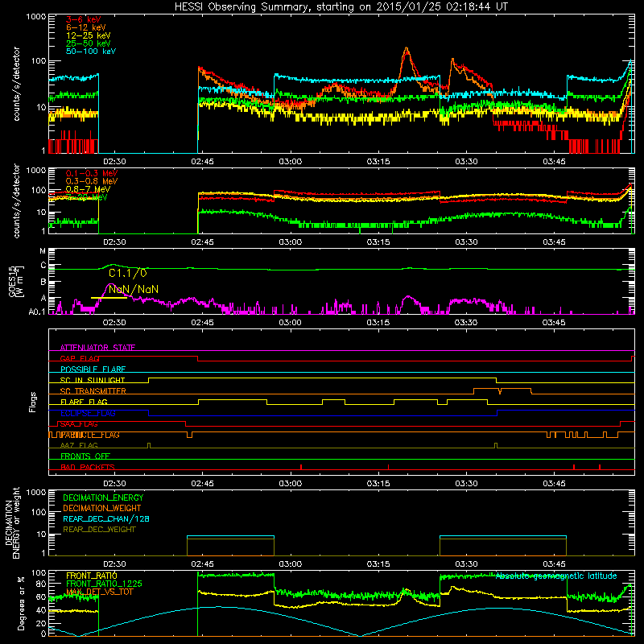The image size is (644, 644).
Task: Click the 0.1-0.3 MeV legend label
Action: pyautogui.click(x=92, y=173)
